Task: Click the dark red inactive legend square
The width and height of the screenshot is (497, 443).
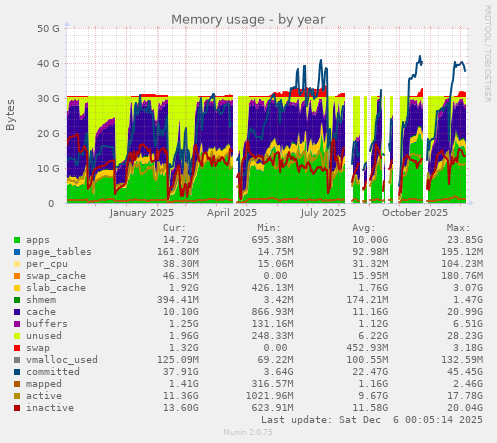Action: pos(17,408)
